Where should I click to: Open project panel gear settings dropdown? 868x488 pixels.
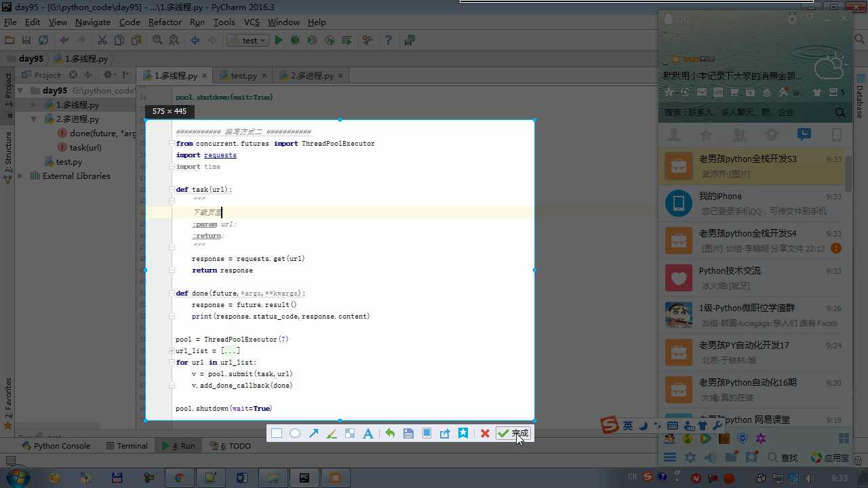pyautogui.click(x=108, y=75)
